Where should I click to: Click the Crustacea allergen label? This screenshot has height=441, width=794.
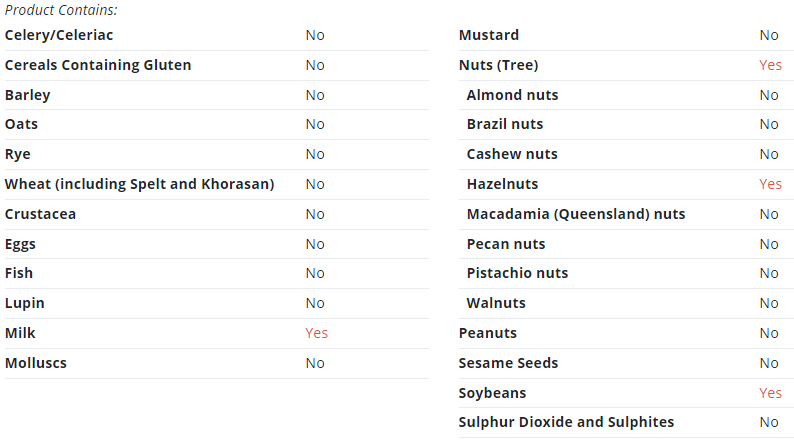tap(40, 214)
